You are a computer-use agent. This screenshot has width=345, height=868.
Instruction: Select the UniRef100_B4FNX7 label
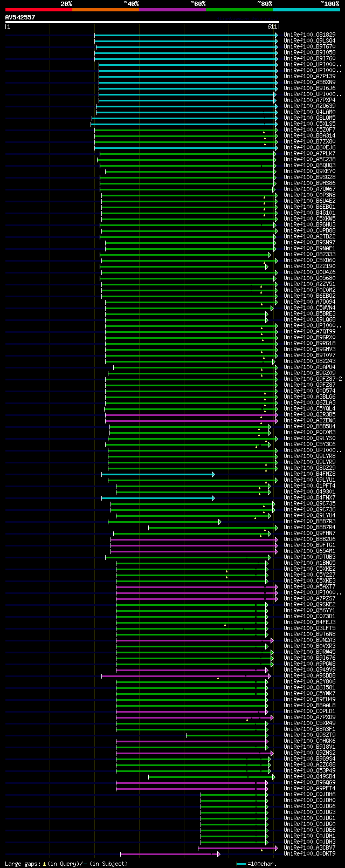click(x=309, y=498)
